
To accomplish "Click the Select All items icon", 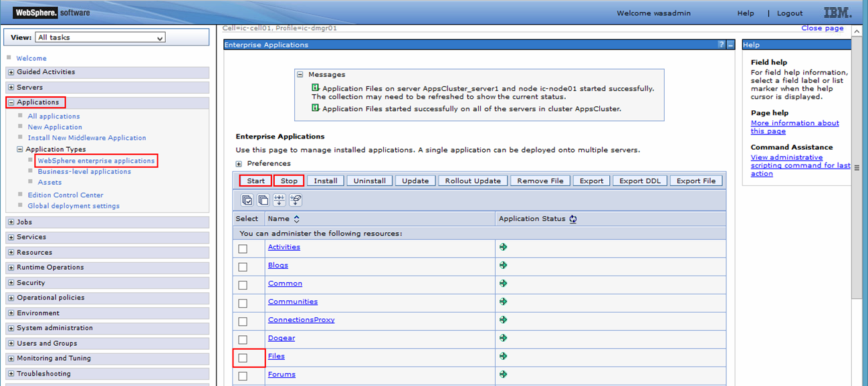I will [247, 200].
